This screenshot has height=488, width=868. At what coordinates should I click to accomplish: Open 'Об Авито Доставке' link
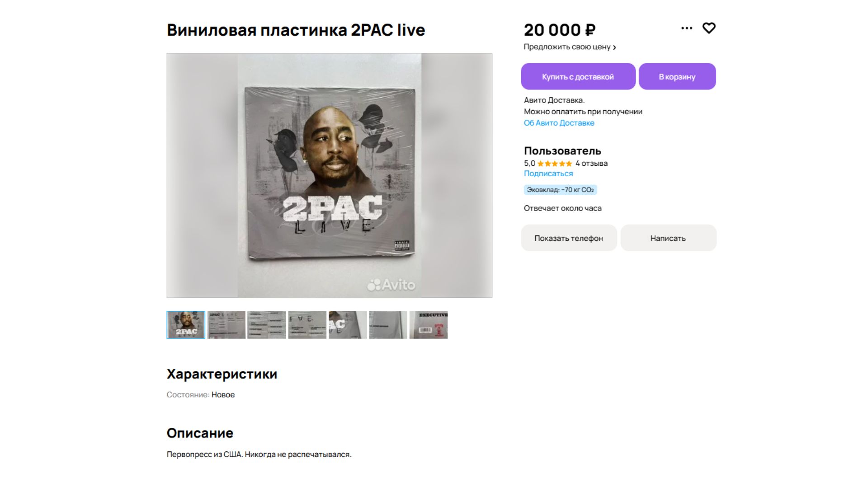click(x=559, y=123)
